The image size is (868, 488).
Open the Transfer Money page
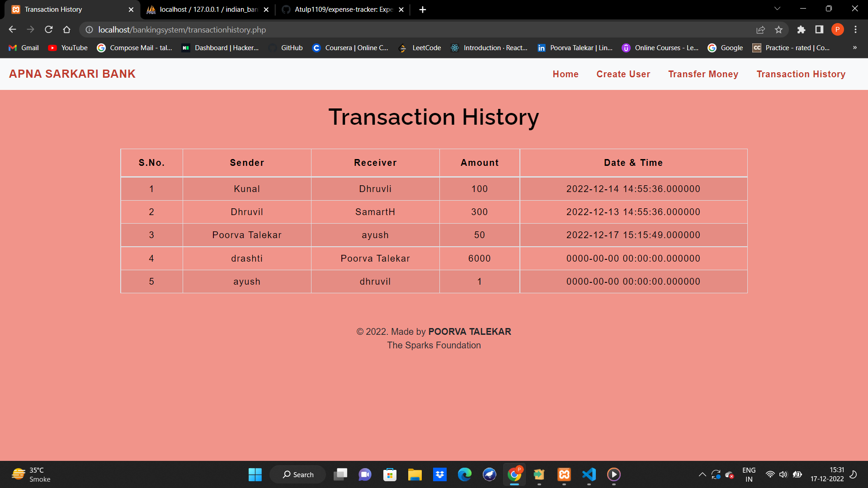click(703, 74)
